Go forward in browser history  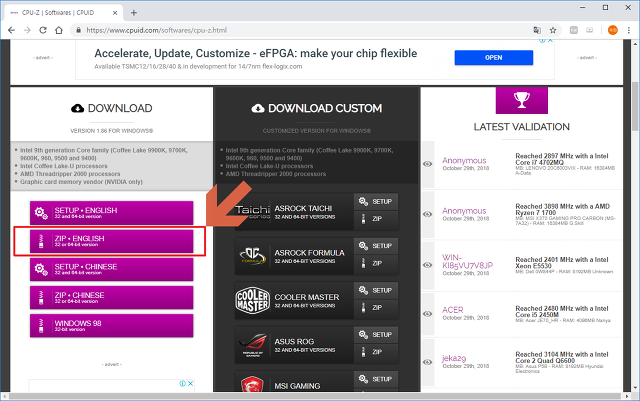tap(27, 30)
